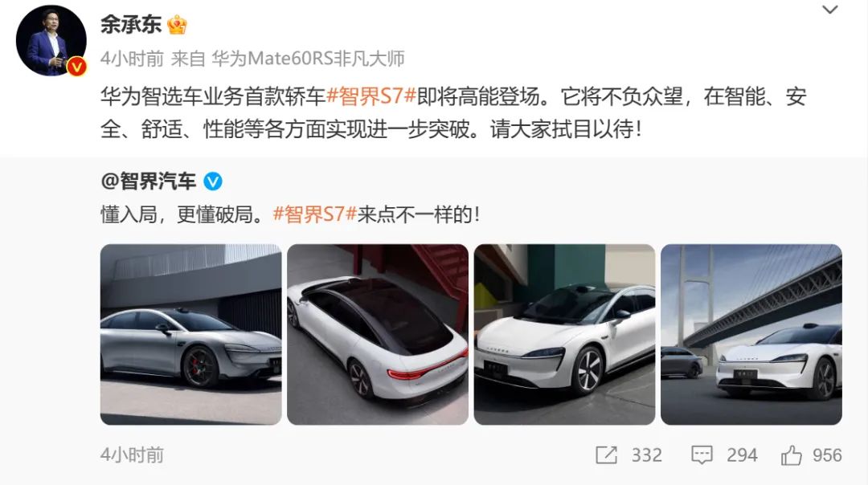This screenshot has width=868, height=485.
Task: Click the repost share icon
Action: point(606,455)
